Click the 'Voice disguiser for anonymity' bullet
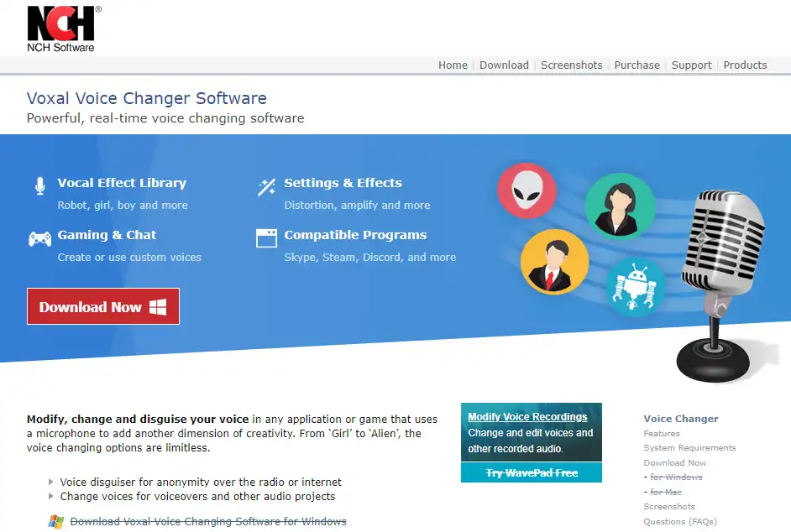This screenshot has width=791, height=532. (201, 482)
